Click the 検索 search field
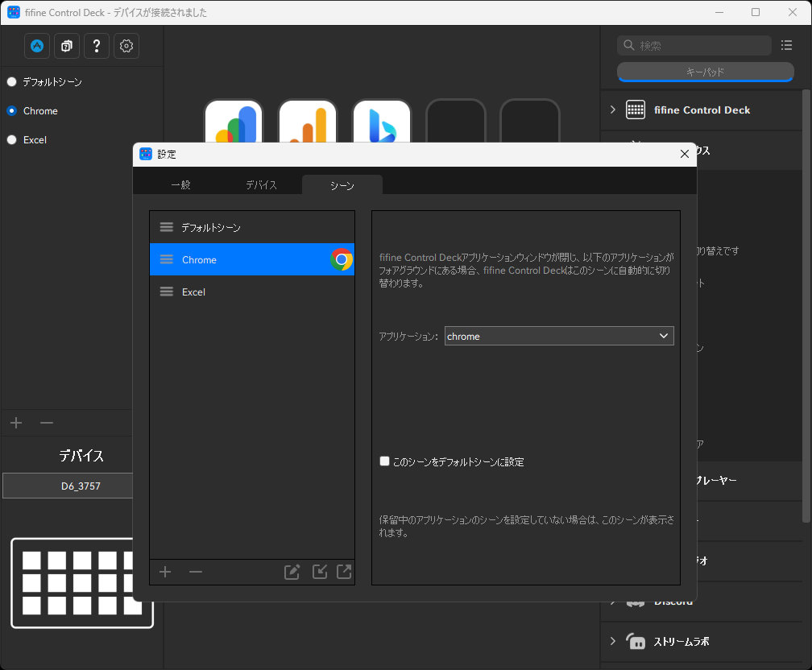The height and width of the screenshot is (670, 812). click(x=693, y=45)
